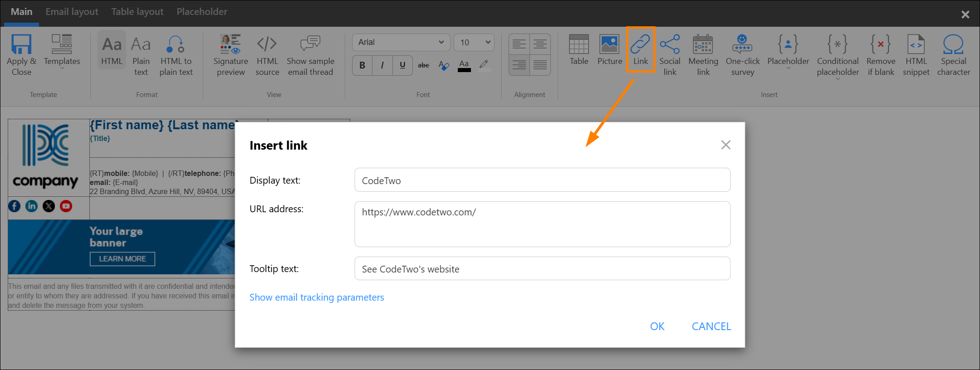This screenshot has height=370, width=980.
Task: Confirm the link with OK
Action: point(657,326)
